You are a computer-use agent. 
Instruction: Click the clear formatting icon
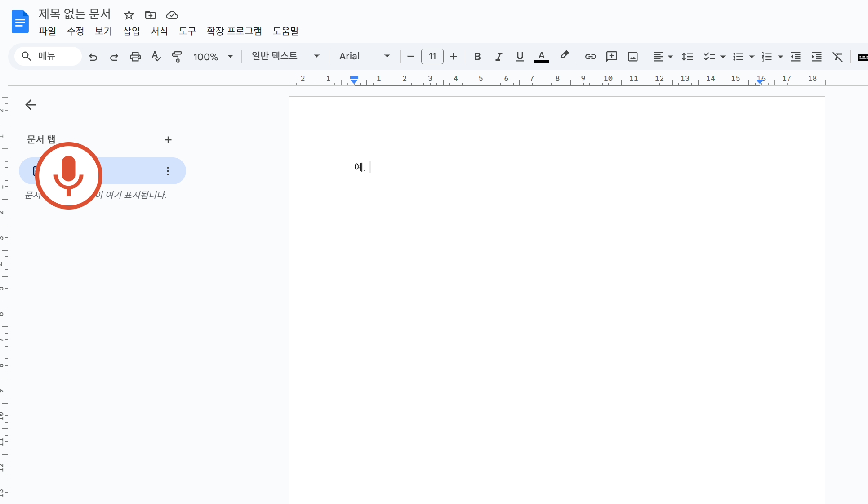(x=837, y=57)
